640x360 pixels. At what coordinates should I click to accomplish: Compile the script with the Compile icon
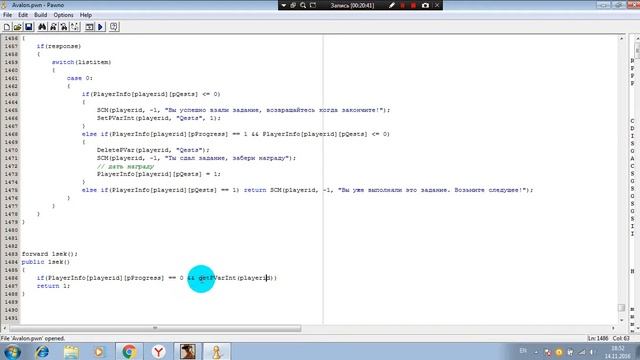pos(89,27)
